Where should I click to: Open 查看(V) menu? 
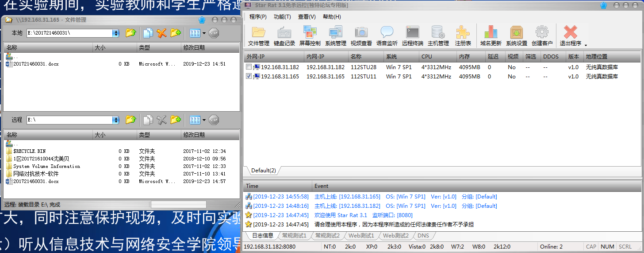(x=307, y=17)
